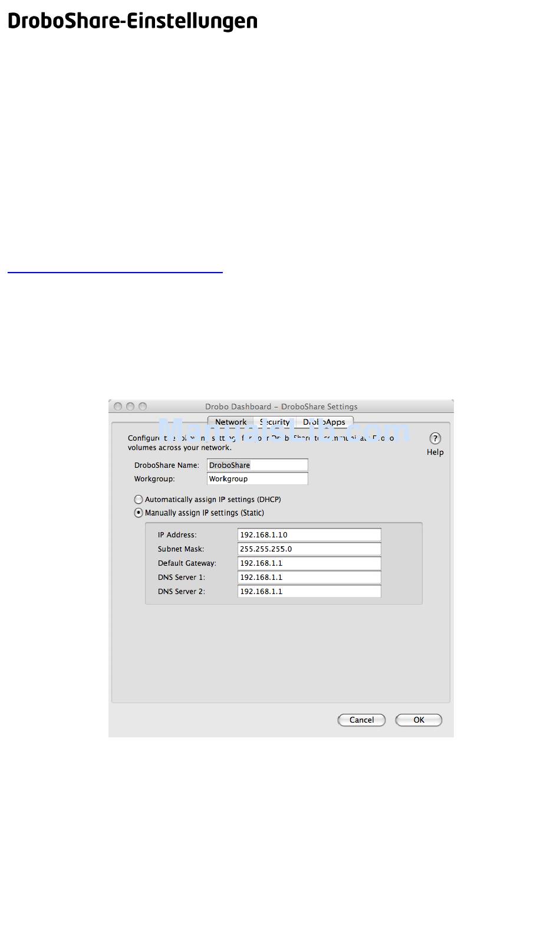Click the "IP Address:" label
Screen dimensions: 560x925
(x=177, y=535)
